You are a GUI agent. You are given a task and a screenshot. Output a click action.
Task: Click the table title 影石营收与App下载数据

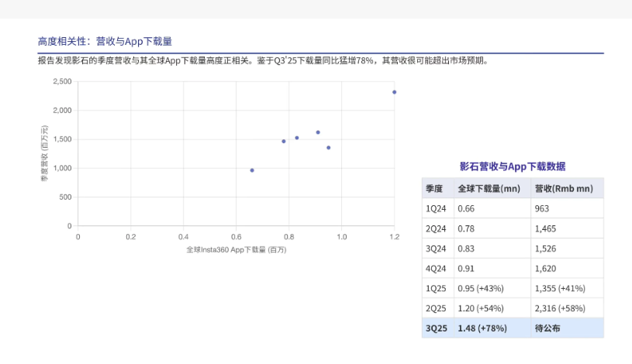click(x=513, y=167)
